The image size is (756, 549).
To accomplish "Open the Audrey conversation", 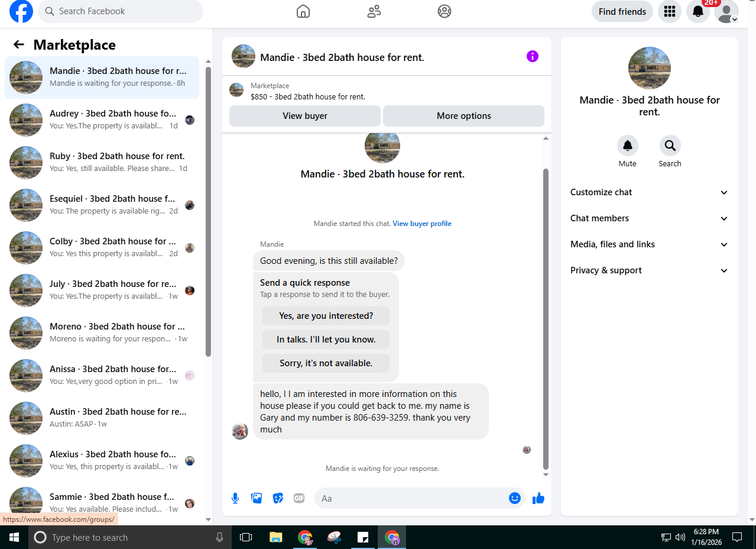I will click(x=102, y=120).
